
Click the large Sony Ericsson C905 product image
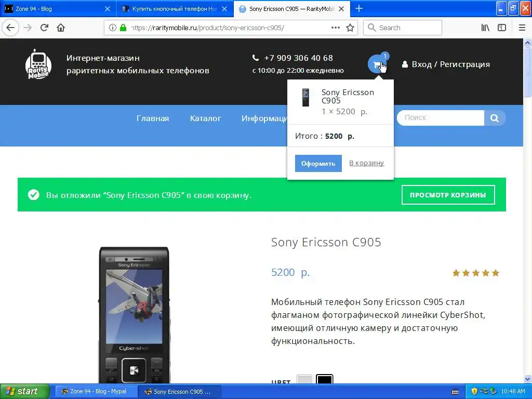tap(134, 315)
